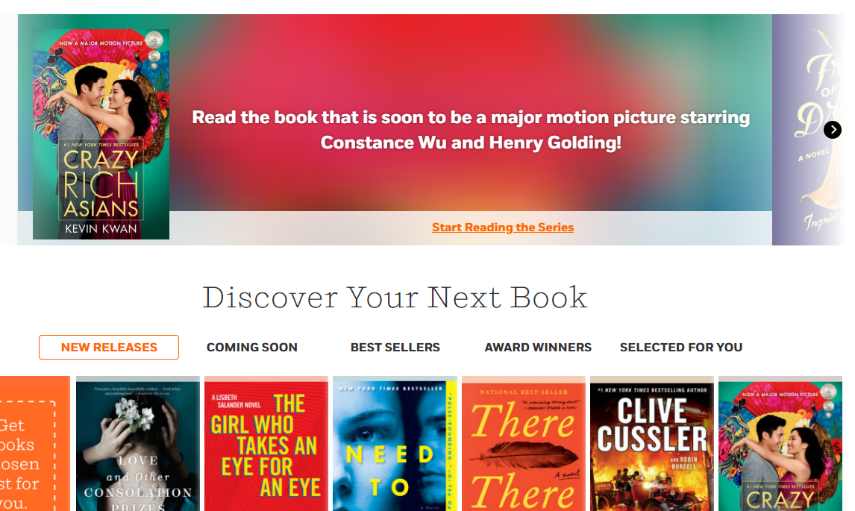
Task: Click the Discover Your Next Book heading
Action: [x=395, y=298]
